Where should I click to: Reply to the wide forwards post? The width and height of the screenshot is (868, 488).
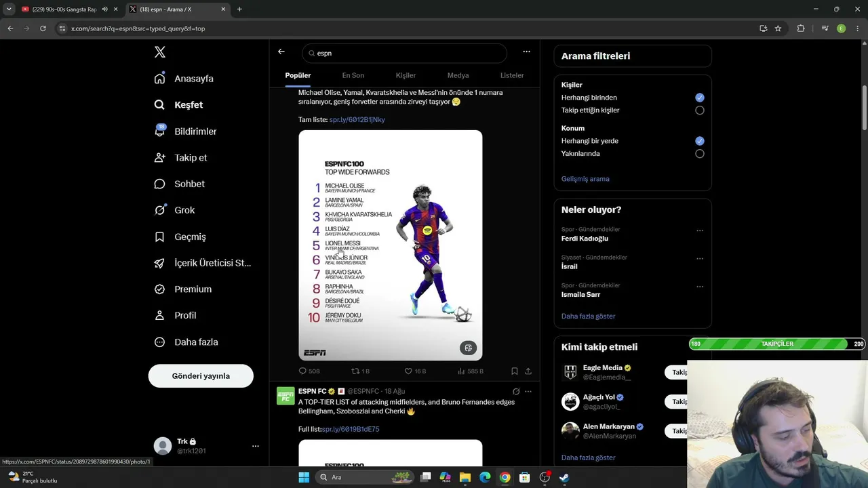click(x=309, y=371)
